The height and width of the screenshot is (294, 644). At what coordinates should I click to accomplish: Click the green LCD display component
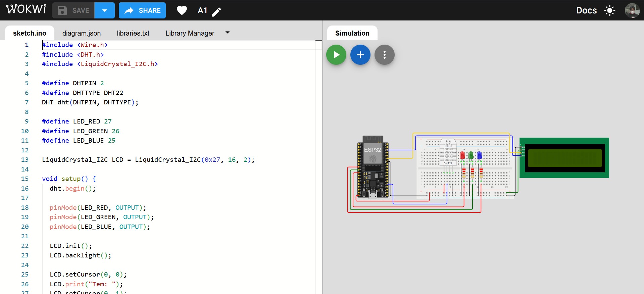pos(564,158)
